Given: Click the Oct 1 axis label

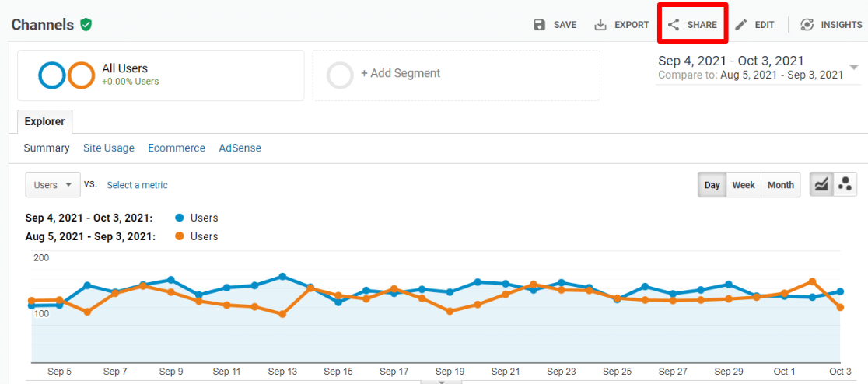Looking at the screenshot, I should click(784, 371).
